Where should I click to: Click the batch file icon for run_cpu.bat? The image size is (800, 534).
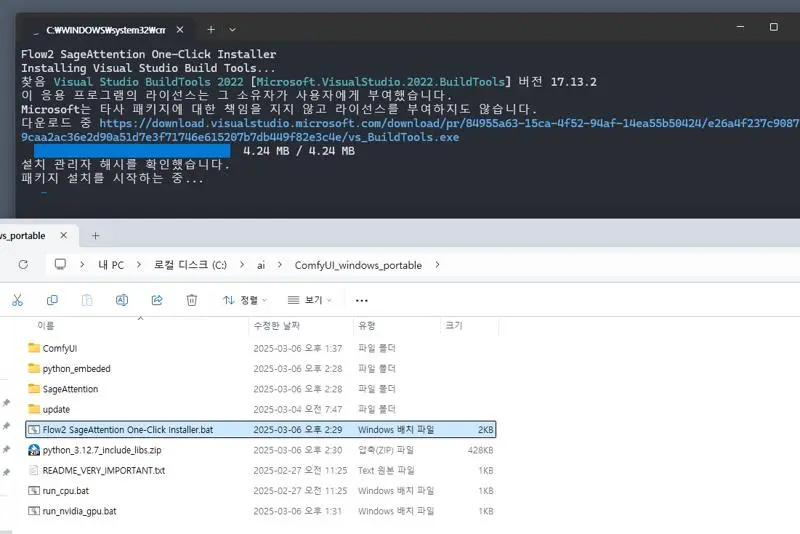(34, 491)
